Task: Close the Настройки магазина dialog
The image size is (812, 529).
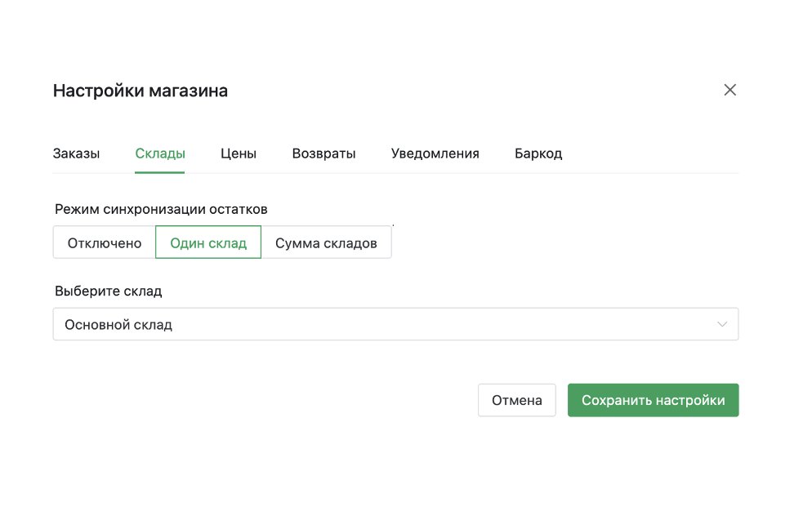Action: point(729,90)
